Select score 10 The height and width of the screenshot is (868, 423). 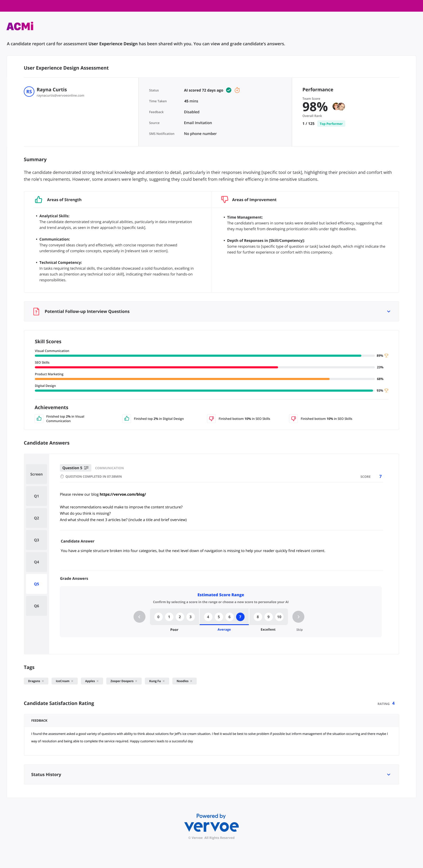pos(279,617)
